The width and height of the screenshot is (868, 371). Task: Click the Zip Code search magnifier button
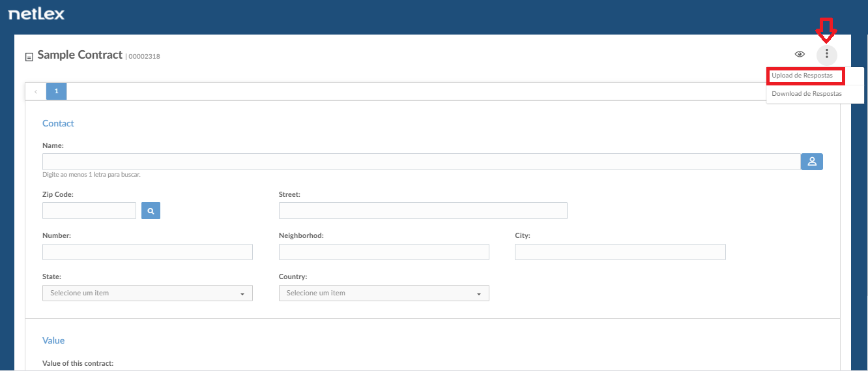pos(151,211)
